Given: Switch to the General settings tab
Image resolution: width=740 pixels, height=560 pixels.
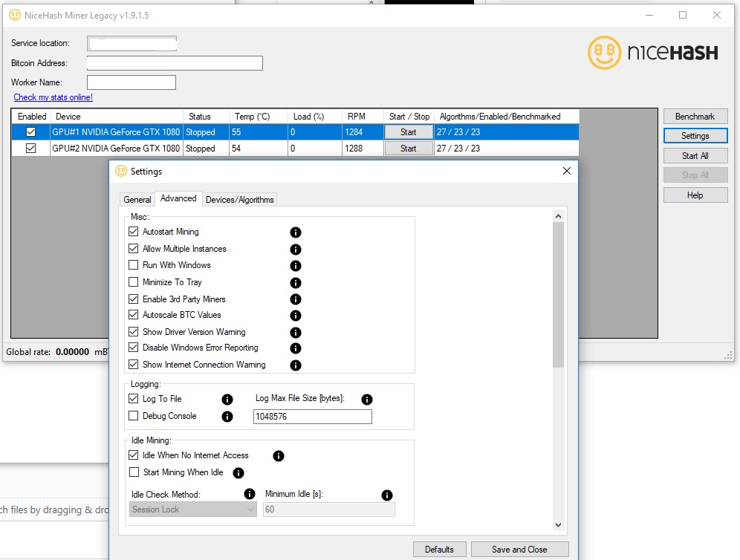Looking at the screenshot, I should pos(137,199).
